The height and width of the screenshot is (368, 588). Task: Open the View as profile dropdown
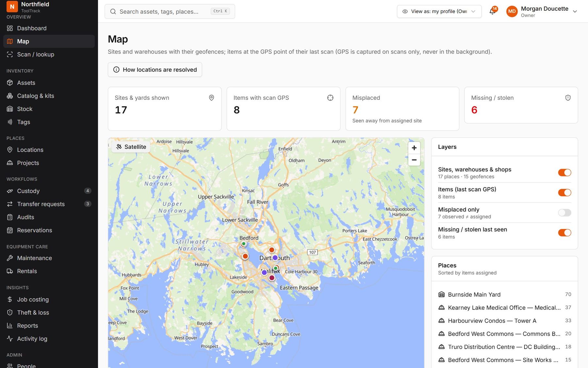click(x=439, y=11)
